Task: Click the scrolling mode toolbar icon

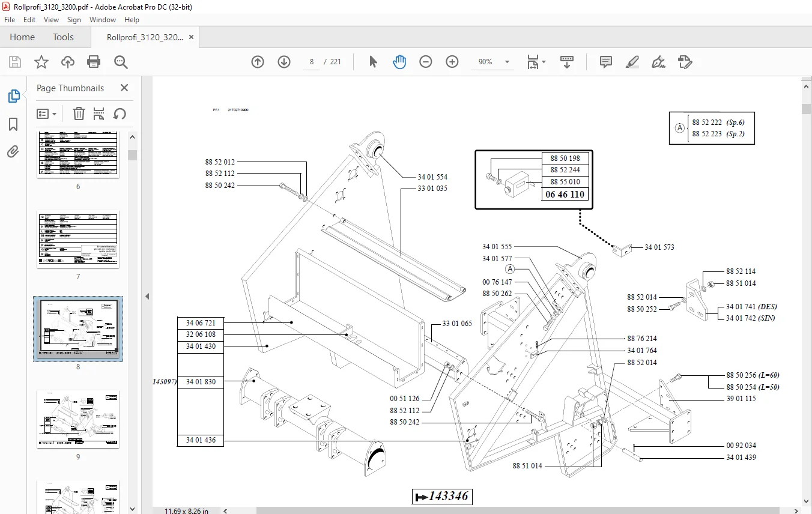Action: pyautogui.click(x=567, y=62)
